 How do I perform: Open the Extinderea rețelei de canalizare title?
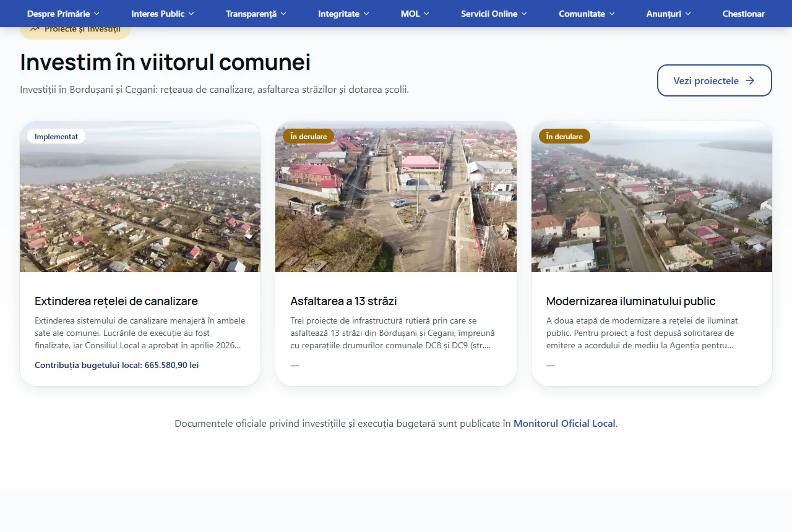[x=116, y=301]
